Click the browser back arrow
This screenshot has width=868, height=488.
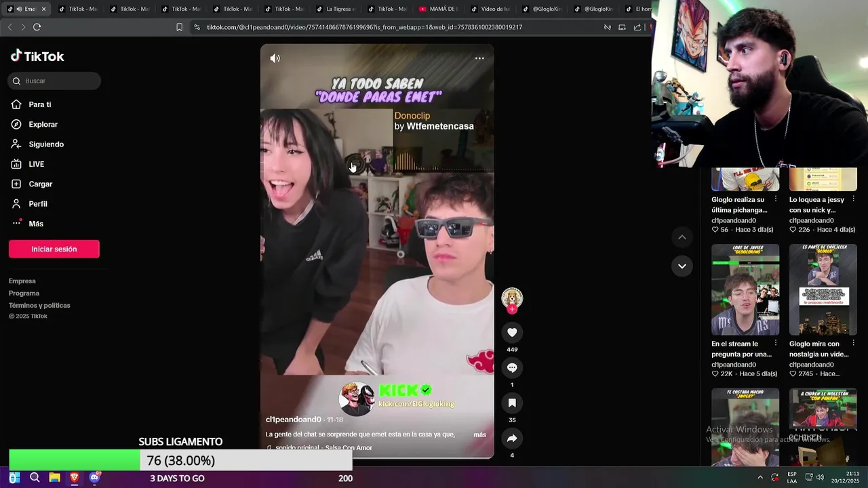click(x=9, y=27)
